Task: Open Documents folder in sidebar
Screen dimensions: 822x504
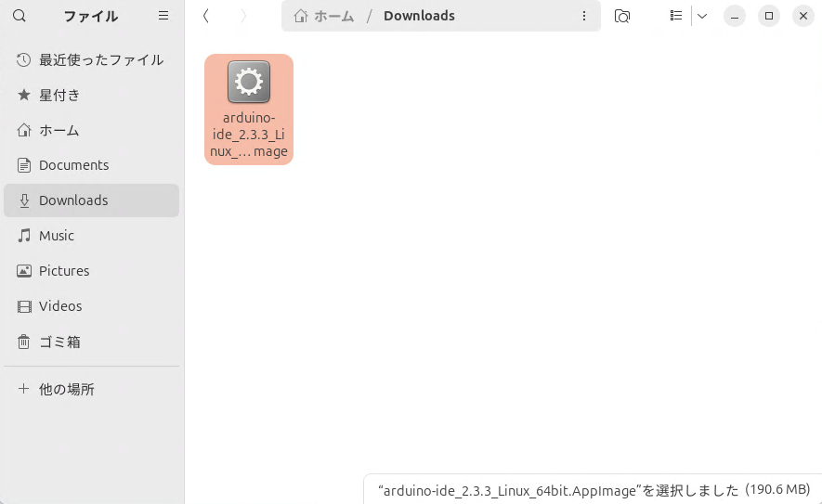Action: (91, 165)
